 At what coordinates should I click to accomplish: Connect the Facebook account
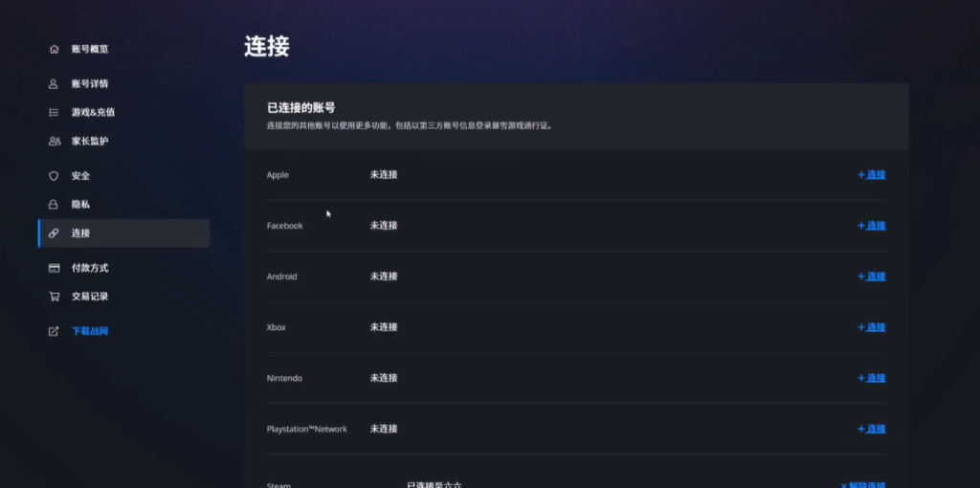pyautogui.click(x=872, y=226)
